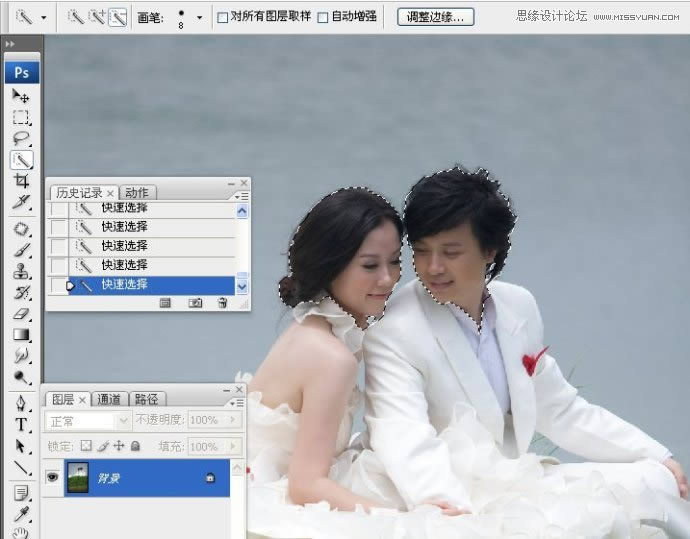The image size is (690, 539).
Task: Open the tool preset picker dropdown
Action: tap(43, 17)
